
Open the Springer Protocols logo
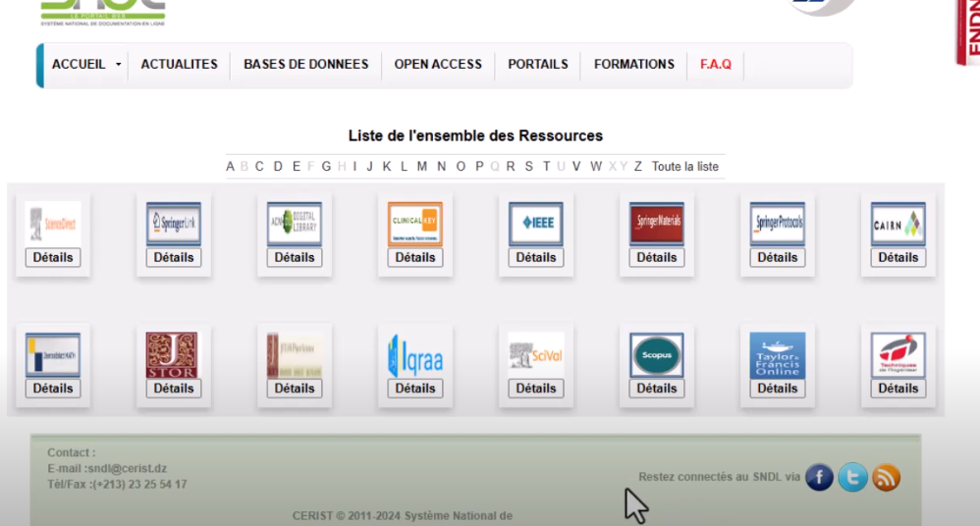click(778, 224)
